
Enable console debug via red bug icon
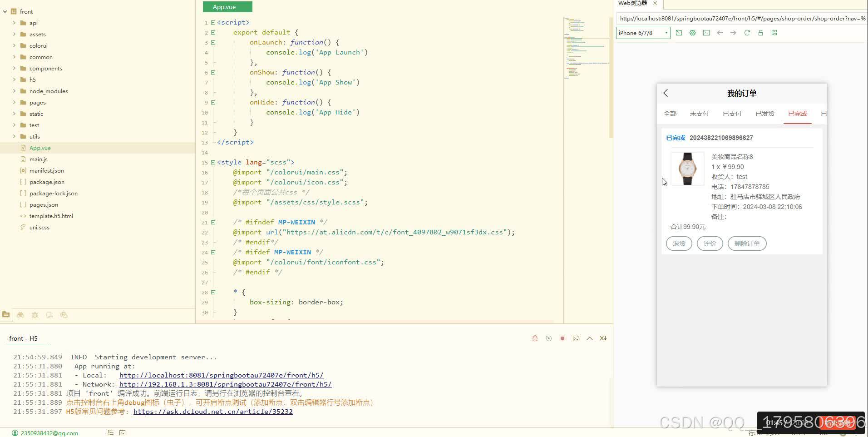[535, 338]
